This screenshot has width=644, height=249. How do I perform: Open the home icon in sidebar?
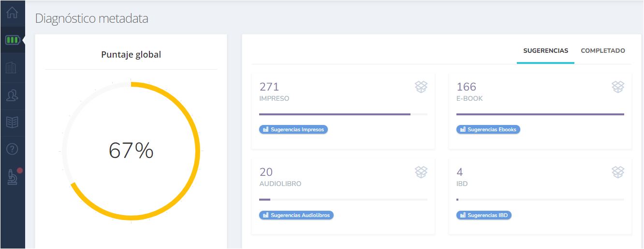pyautogui.click(x=12, y=13)
